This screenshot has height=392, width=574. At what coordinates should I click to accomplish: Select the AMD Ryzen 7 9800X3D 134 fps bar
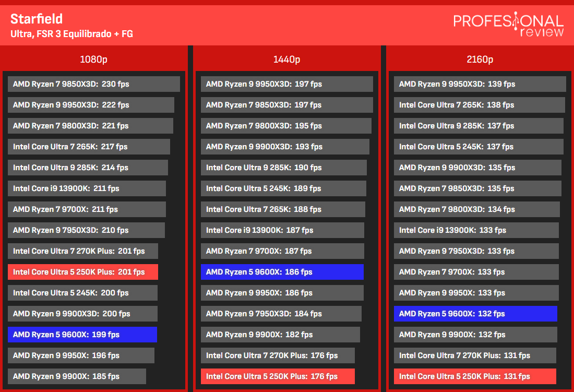click(477, 209)
